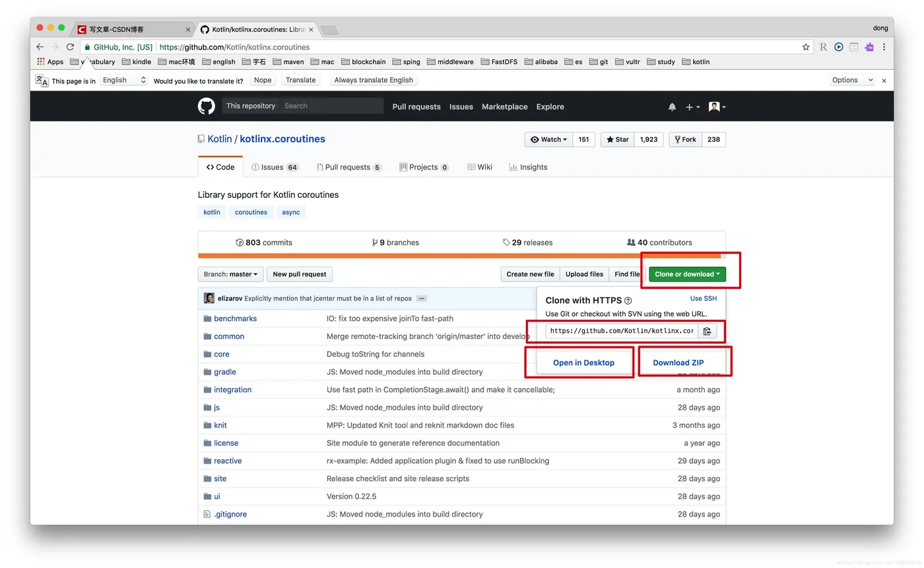Fork the repository

pyautogui.click(x=685, y=140)
